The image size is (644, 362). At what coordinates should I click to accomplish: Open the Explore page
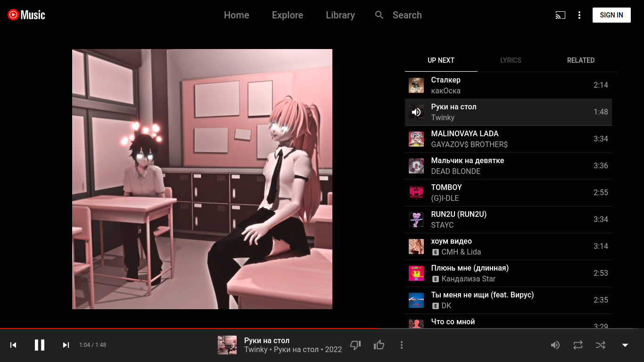(288, 15)
